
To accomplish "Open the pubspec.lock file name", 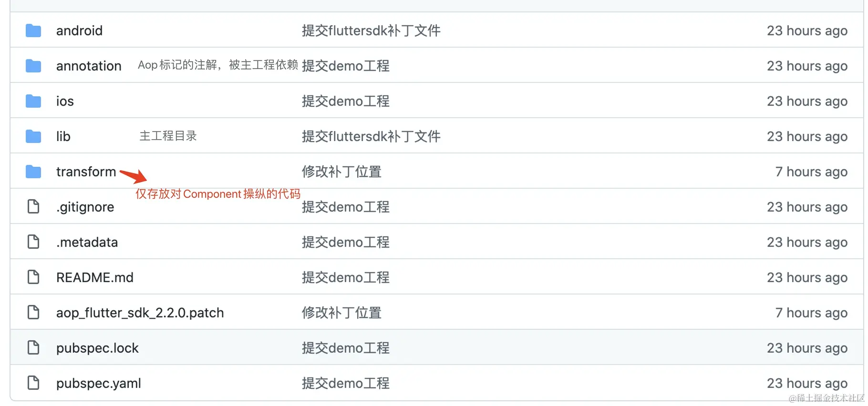I will (97, 348).
